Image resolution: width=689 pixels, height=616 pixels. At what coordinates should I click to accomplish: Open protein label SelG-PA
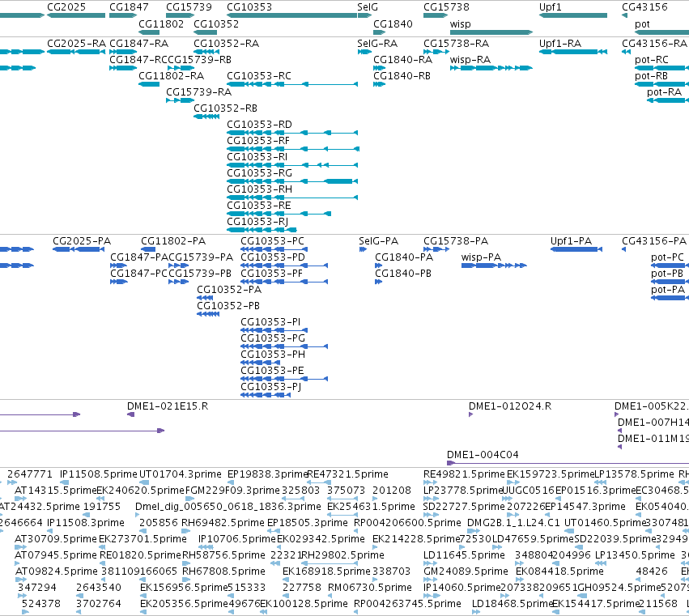[378, 241]
